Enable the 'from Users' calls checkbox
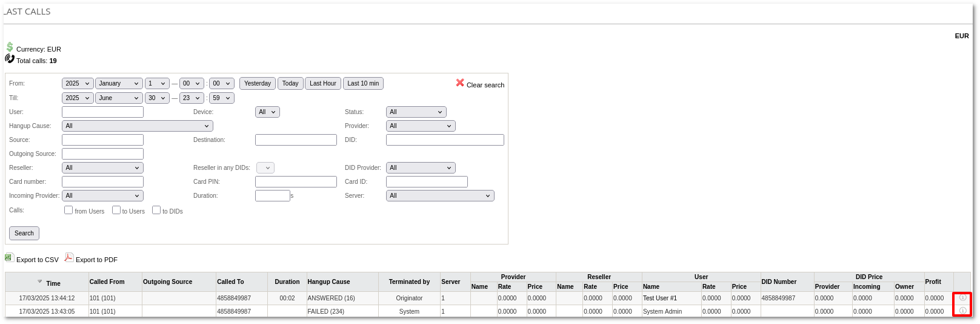The height and width of the screenshot is (324, 980). 68,210
